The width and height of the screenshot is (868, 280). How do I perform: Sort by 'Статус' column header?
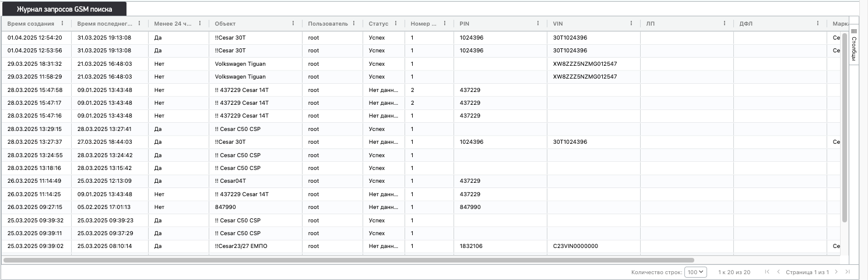tap(378, 23)
